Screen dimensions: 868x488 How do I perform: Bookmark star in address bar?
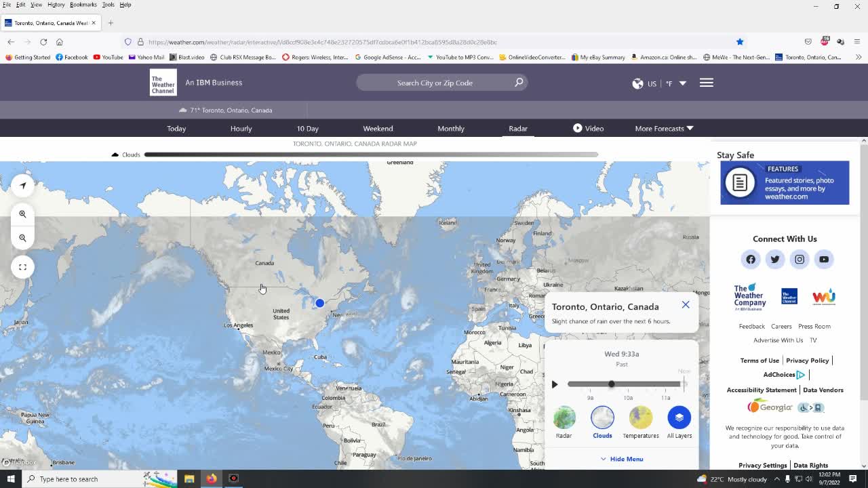pos(740,42)
